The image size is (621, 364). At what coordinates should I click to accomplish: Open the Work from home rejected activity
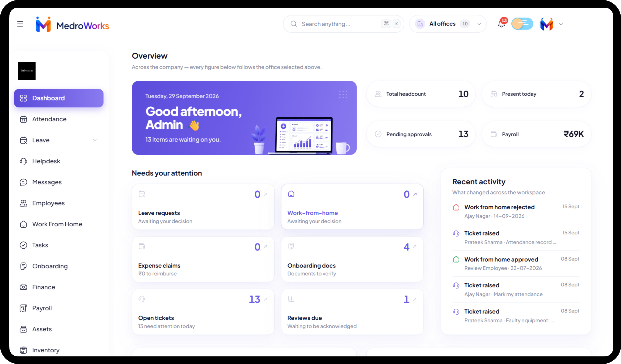point(516,211)
